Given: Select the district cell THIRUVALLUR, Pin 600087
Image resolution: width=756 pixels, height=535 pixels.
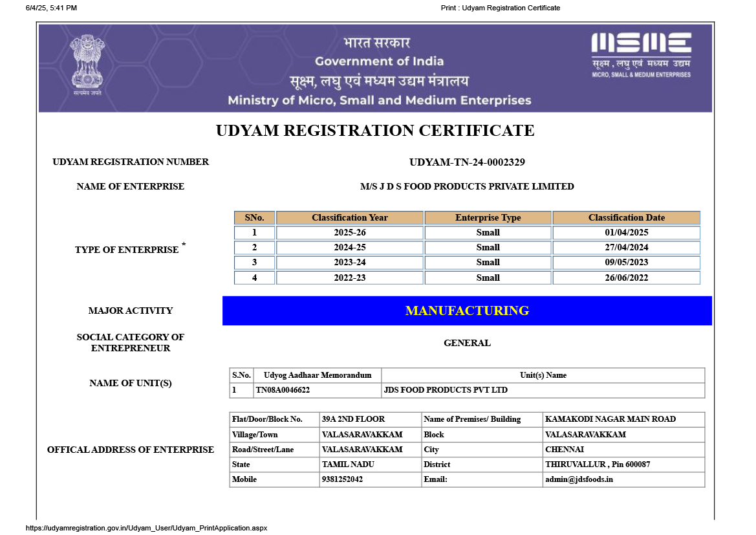Looking at the screenshot, I should [x=598, y=464].
